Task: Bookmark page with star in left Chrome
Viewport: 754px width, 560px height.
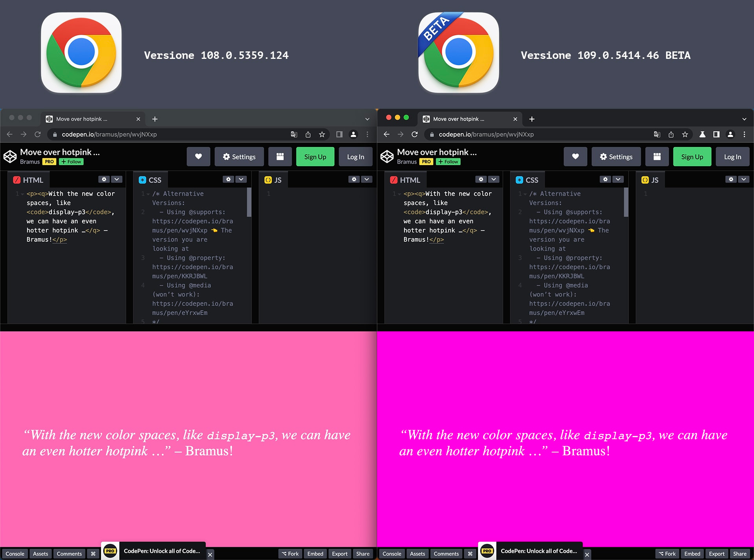Action: [x=322, y=134]
